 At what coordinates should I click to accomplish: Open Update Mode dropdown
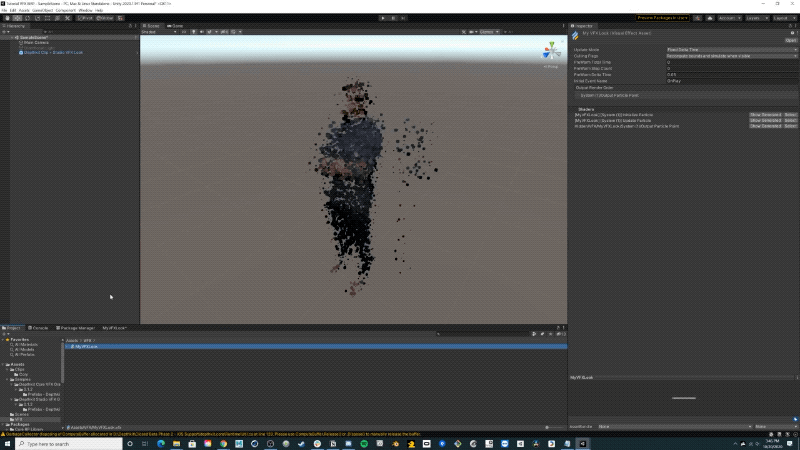(732, 50)
